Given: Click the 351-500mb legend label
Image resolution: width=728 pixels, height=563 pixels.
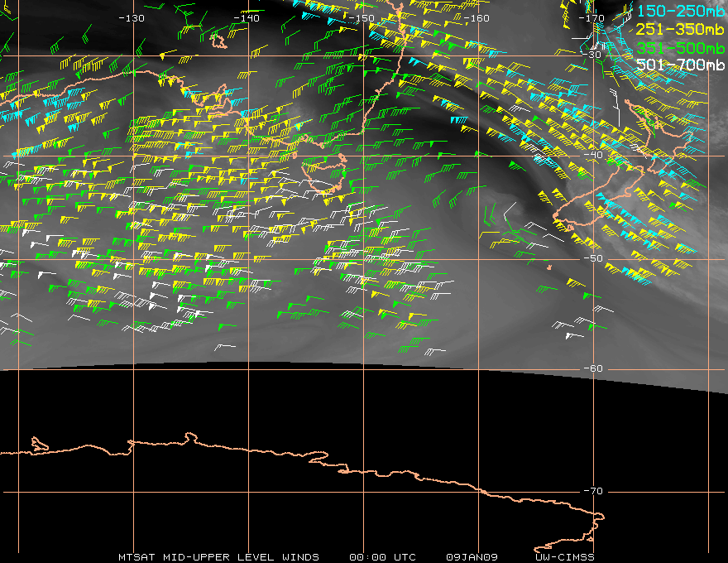Looking at the screenshot, I should tap(680, 48).
